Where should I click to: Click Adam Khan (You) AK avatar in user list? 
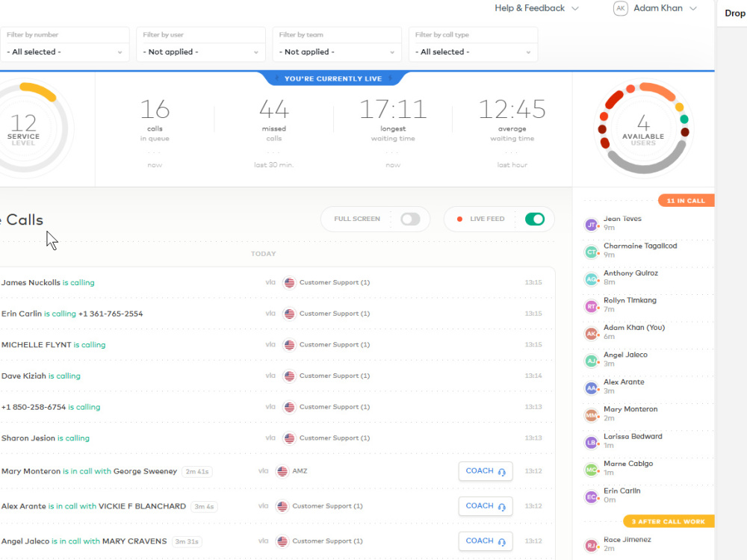591,333
